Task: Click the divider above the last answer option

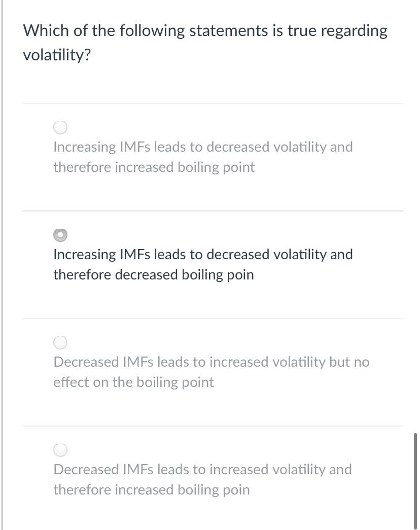Action: [x=213, y=426]
